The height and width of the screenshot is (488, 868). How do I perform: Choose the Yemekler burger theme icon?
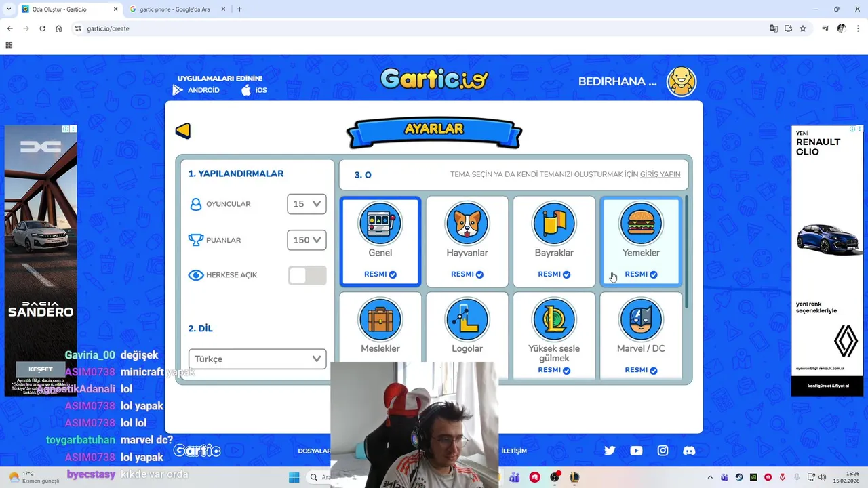(x=641, y=224)
